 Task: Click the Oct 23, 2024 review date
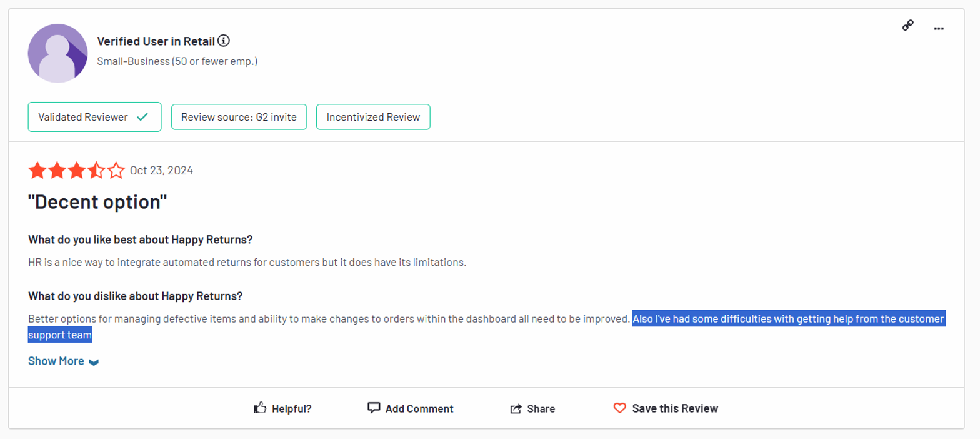click(161, 171)
